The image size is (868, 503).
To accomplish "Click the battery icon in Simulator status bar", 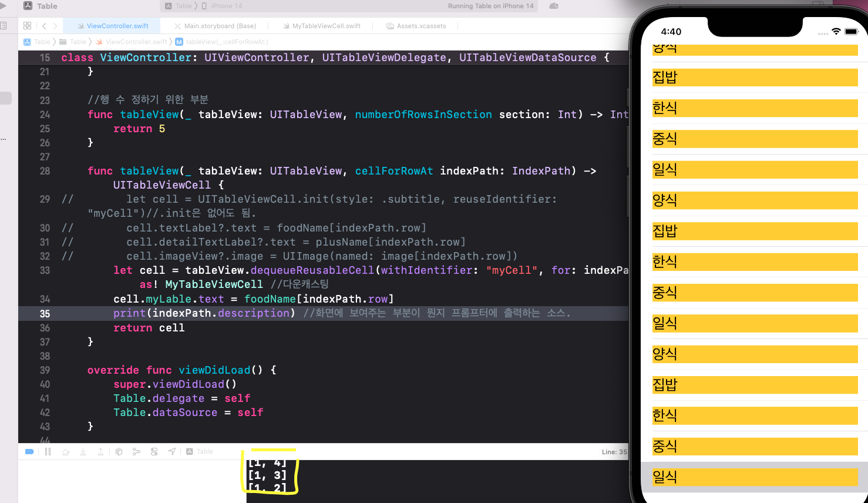I will point(852,32).
